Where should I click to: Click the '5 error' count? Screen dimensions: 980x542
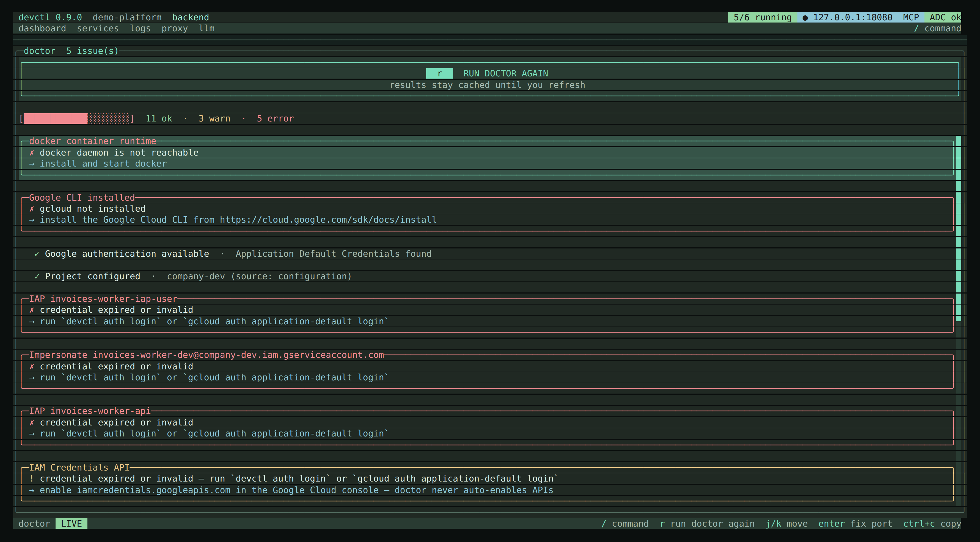point(275,119)
